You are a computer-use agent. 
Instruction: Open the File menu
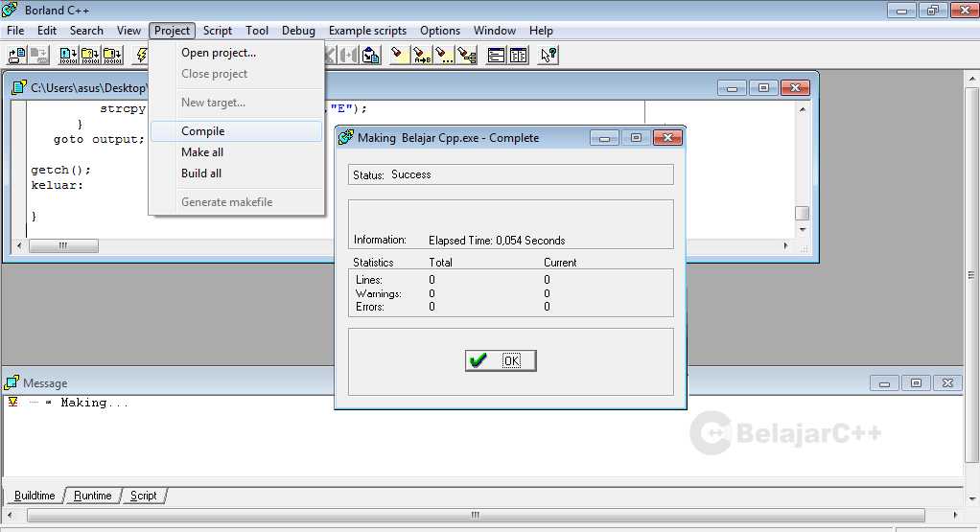click(x=15, y=31)
